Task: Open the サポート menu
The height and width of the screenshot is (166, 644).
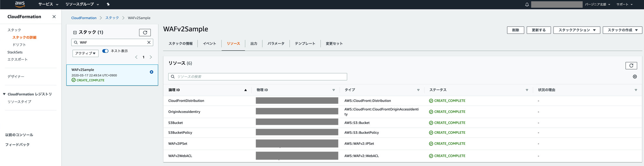Action: 624,5
